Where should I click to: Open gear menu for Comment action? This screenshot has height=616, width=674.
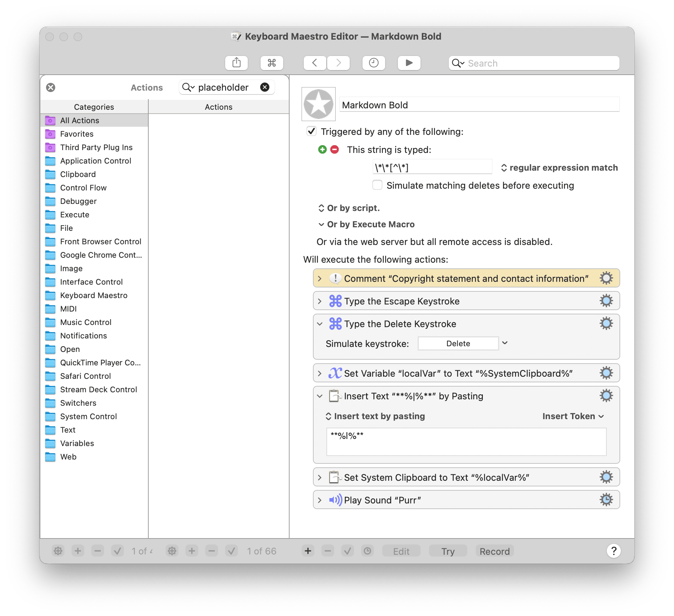coord(606,278)
